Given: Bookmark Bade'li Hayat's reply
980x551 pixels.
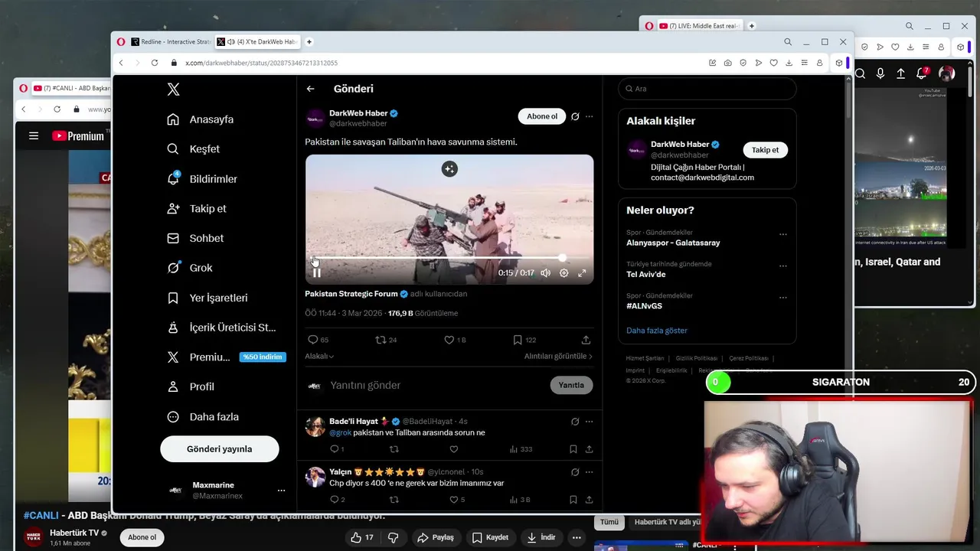Looking at the screenshot, I should (x=573, y=449).
